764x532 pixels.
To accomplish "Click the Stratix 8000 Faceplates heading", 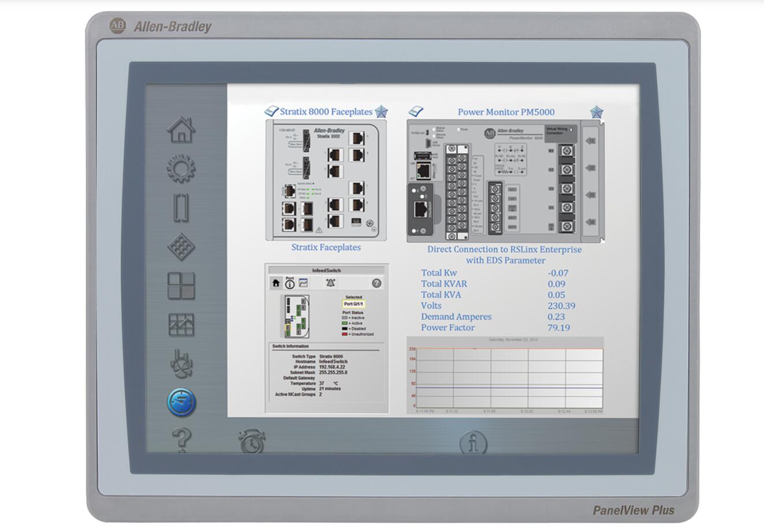I will (326, 111).
